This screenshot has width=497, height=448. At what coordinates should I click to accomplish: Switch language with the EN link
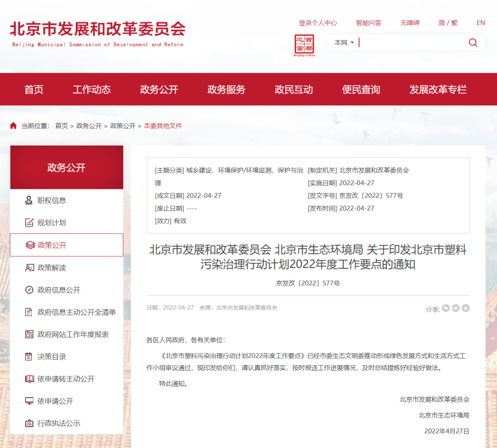481,23
